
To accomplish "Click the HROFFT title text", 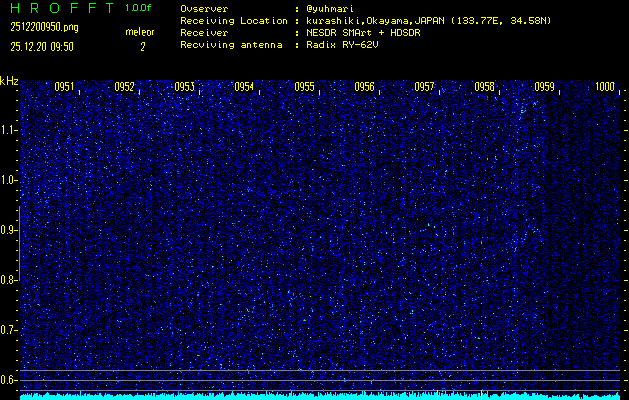I will pos(60,8).
